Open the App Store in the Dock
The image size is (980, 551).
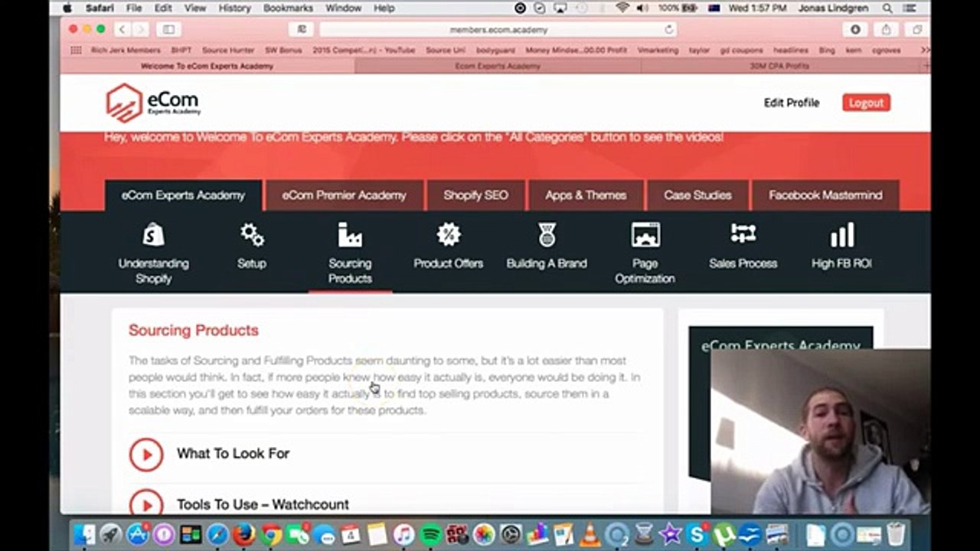tap(138, 534)
